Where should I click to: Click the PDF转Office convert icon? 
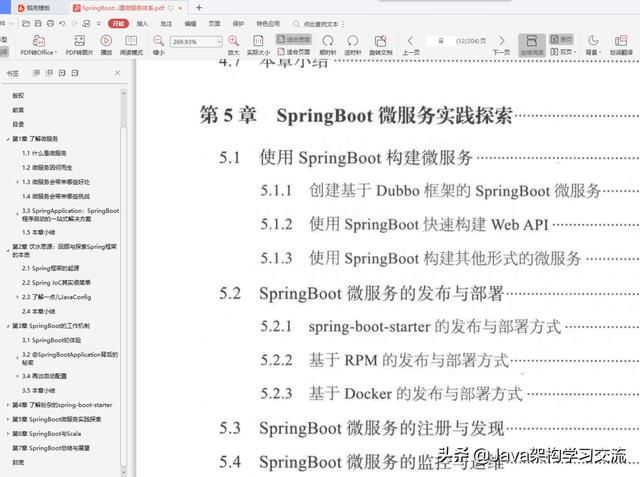point(39,41)
